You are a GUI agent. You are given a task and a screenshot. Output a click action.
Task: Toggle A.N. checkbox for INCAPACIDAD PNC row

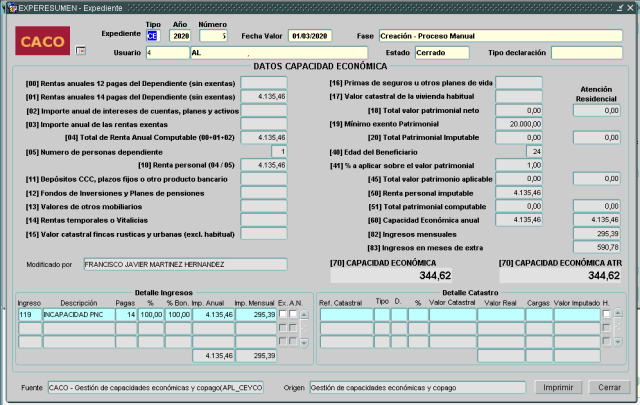[x=293, y=314]
